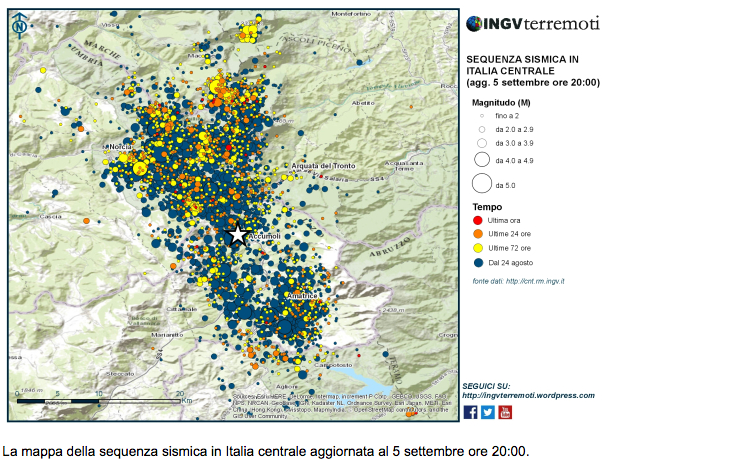The image size is (739, 474).
Task: Click the north arrow compass icon
Action: pyautogui.click(x=21, y=25)
